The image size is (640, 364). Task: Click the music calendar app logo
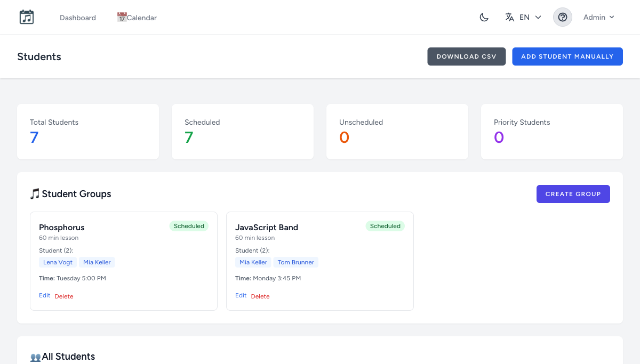(27, 17)
